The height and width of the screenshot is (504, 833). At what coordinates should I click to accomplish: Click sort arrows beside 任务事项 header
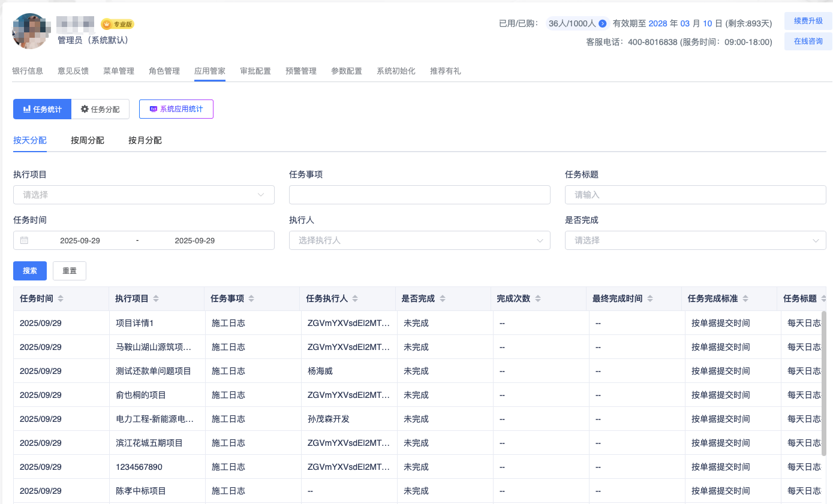pyautogui.click(x=251, y=298)
